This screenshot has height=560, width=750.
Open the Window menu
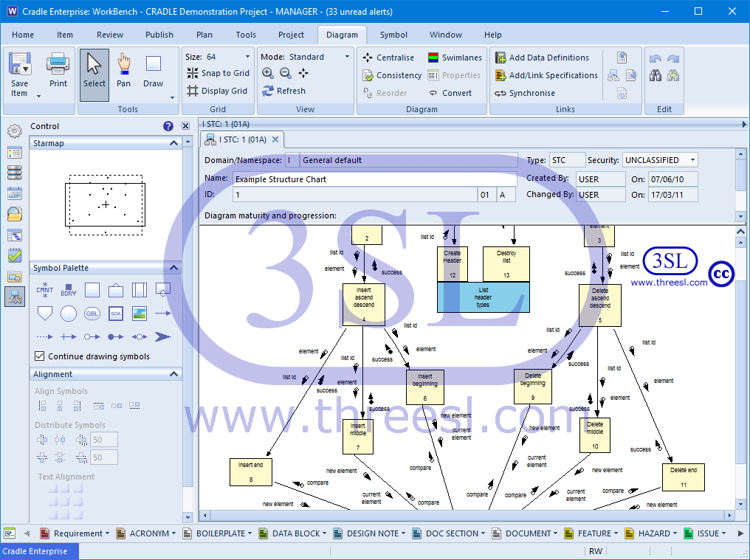tap(446, 35)
